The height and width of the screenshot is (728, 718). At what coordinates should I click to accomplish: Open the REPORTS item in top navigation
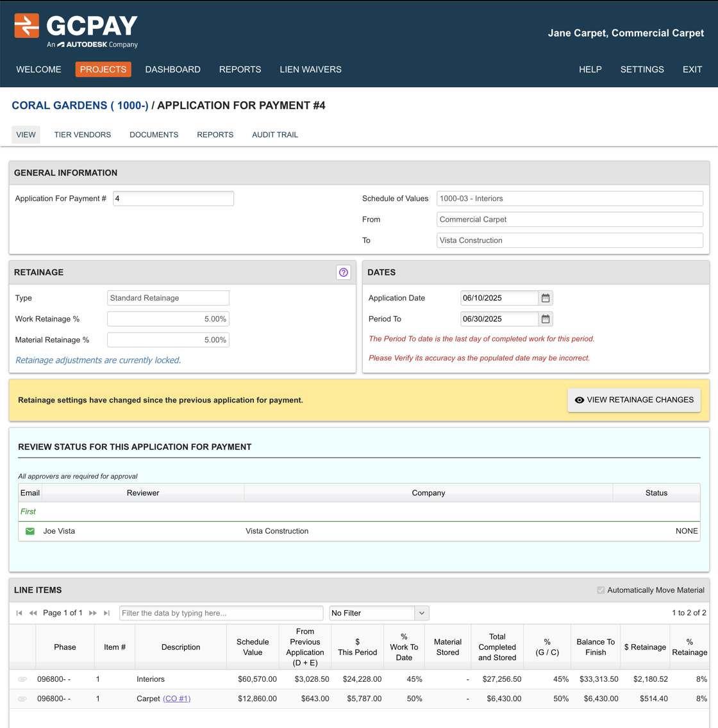(240, 69)
